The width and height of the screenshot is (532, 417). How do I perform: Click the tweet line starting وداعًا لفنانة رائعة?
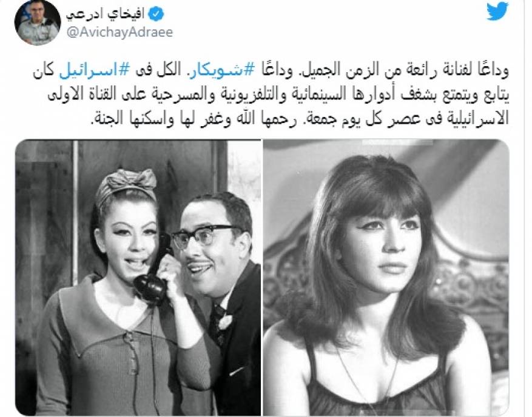[271, 70]
